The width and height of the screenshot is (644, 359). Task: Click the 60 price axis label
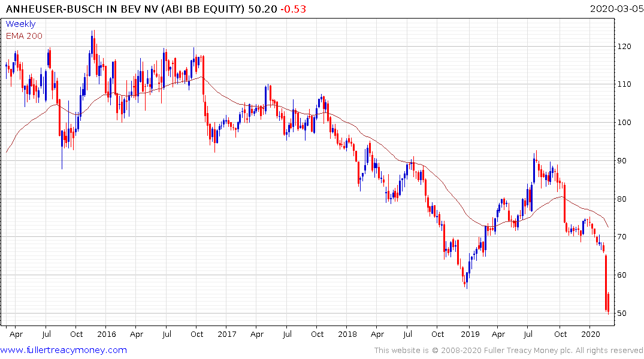[x=622, y=275]
